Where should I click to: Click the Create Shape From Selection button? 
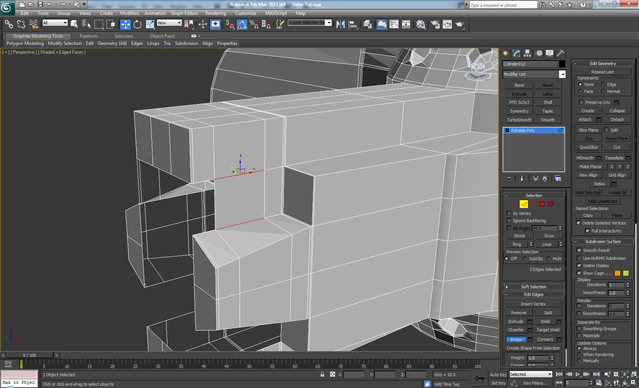pos(533,348)
